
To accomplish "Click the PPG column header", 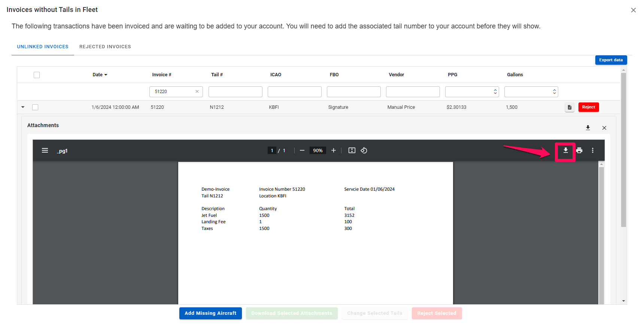I will click(453, 75).
